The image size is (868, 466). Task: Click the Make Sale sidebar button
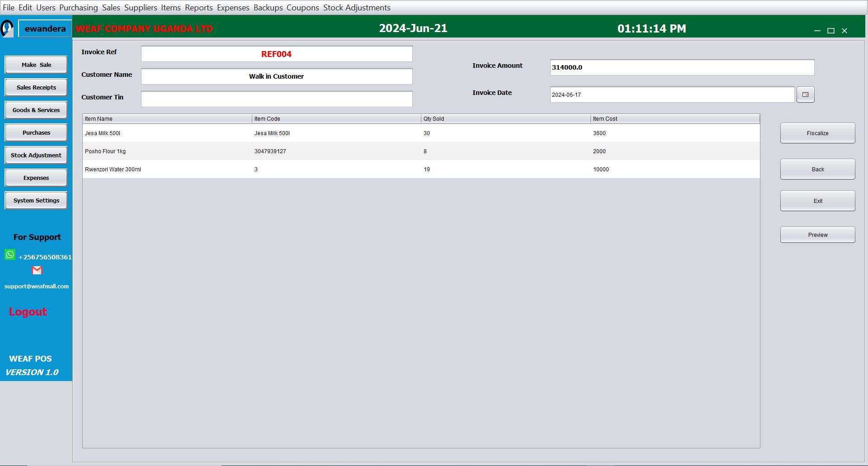click(x=36, y=65)
